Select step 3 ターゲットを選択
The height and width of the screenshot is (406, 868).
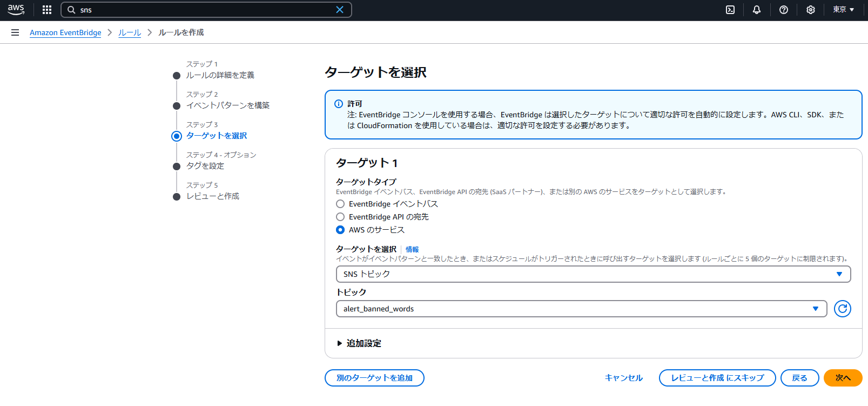tap(216, 136)
